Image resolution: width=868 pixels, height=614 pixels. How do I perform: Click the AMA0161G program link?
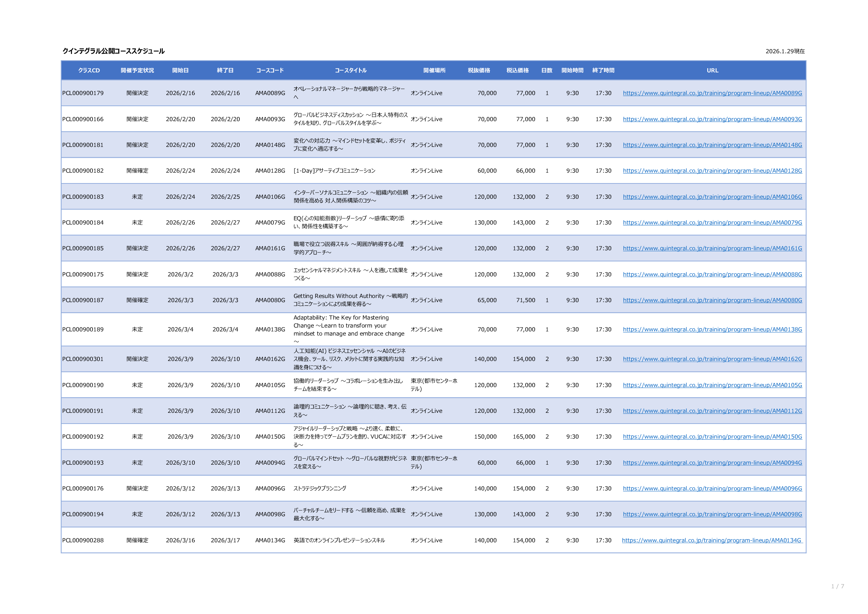712,248
